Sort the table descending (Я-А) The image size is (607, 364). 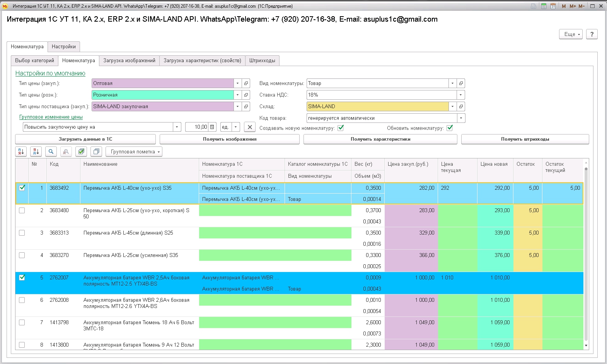click(x=36, y=152)
